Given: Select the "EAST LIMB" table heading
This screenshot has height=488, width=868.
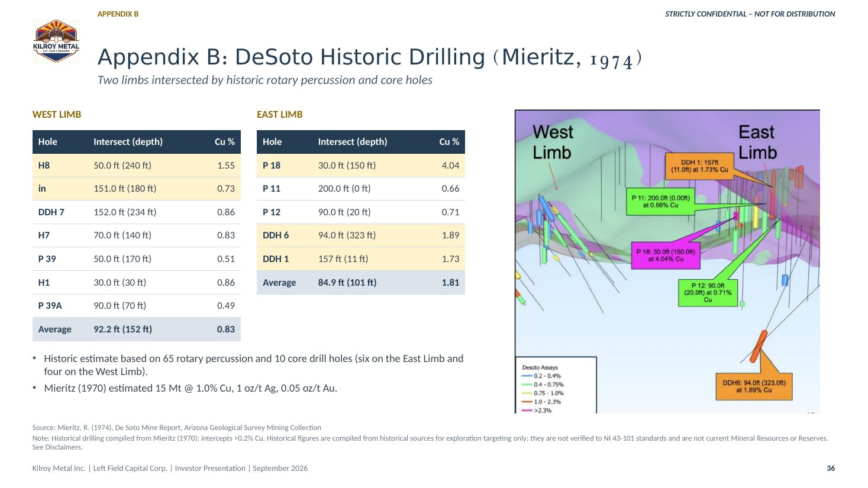Looking at the screenshot, I should (280, 115).
